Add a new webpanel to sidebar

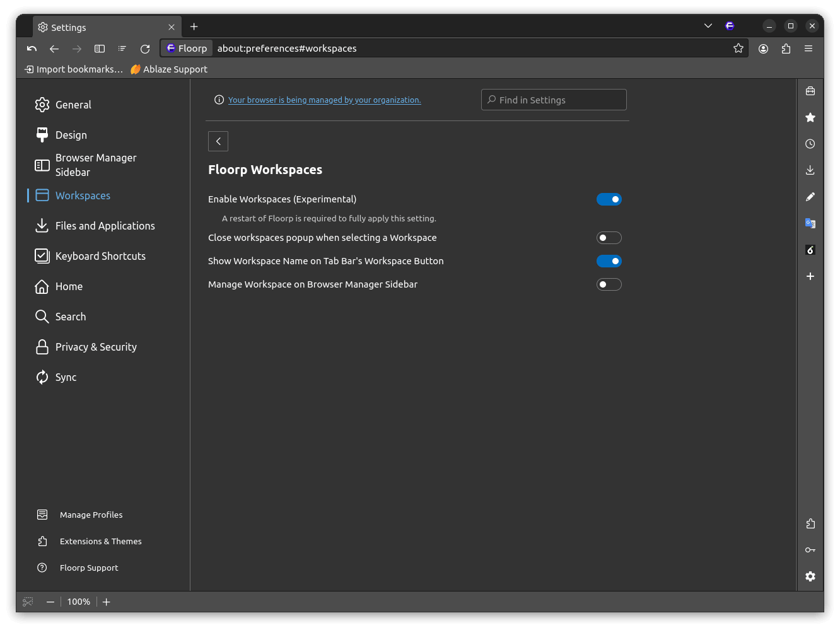810,276
